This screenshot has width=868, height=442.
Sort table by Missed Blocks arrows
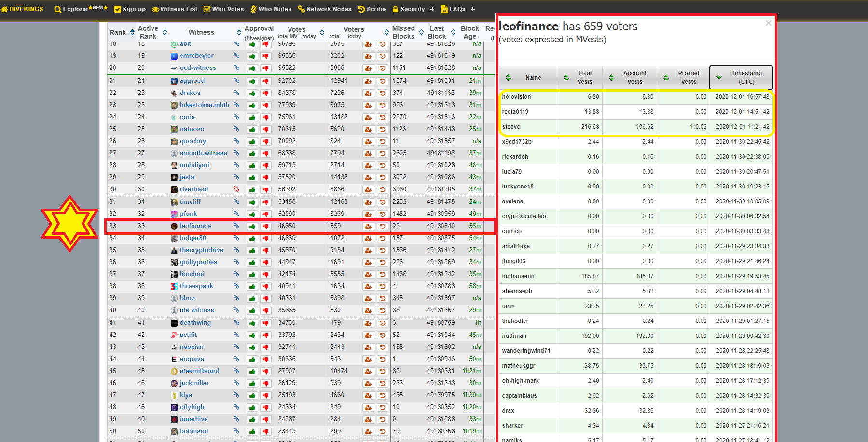tap(421, 32)
